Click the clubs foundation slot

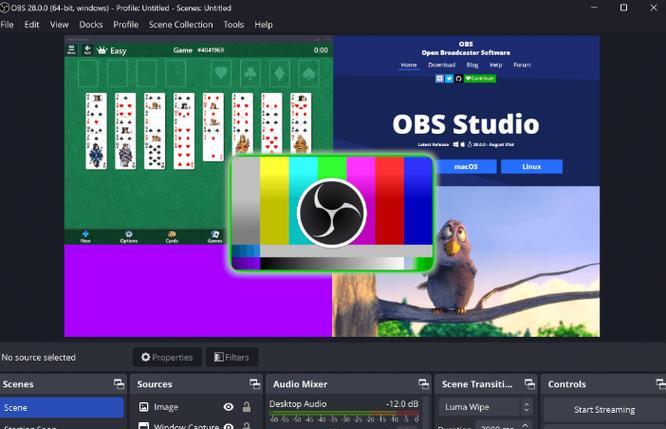click(250, 73)
